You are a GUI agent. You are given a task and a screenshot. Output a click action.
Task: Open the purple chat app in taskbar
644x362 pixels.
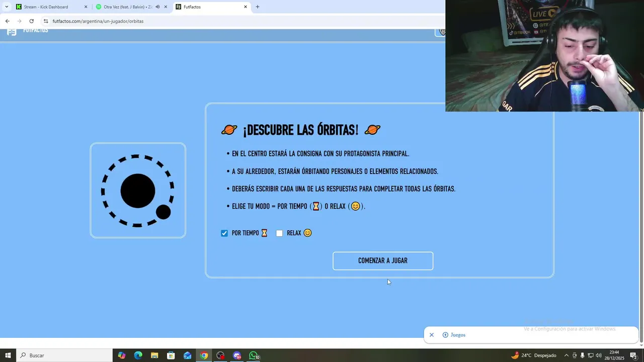pyautogui.click(x=237, y=355)
